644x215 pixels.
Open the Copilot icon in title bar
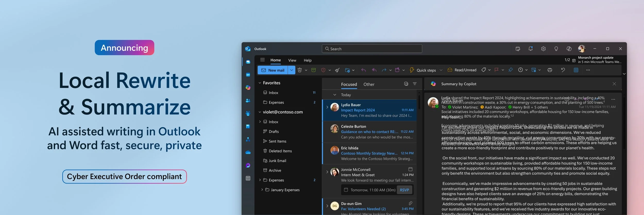[x=569, y=49]
